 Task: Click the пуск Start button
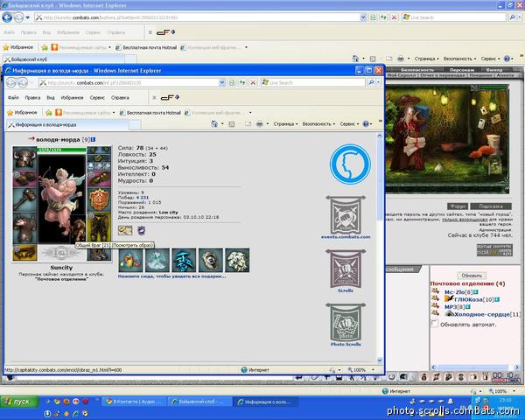19,402
